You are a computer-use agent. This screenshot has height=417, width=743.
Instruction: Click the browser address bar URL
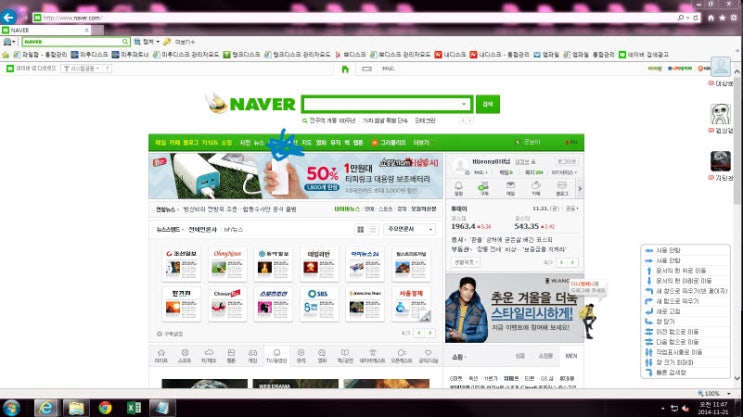[72, 18]
